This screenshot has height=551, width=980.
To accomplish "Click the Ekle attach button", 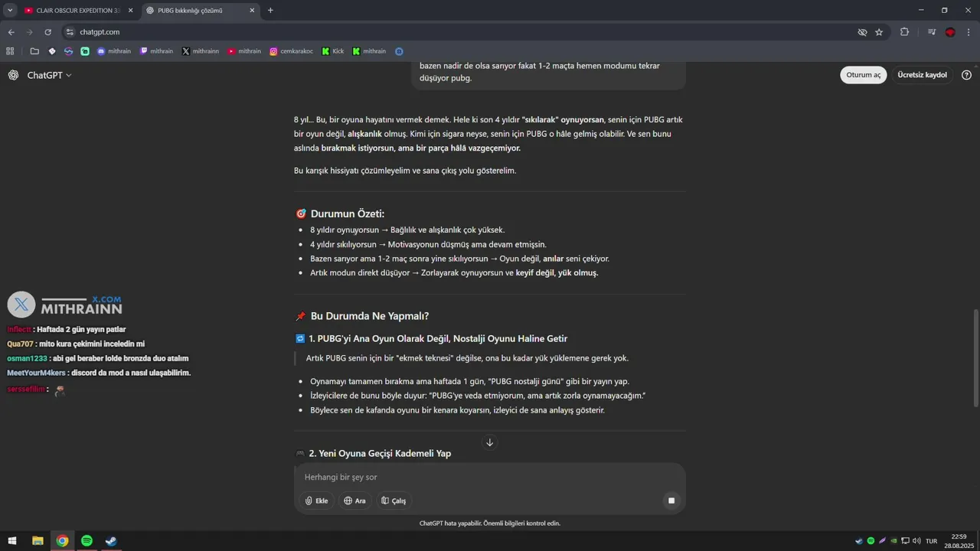I will [x=317, y=500].
